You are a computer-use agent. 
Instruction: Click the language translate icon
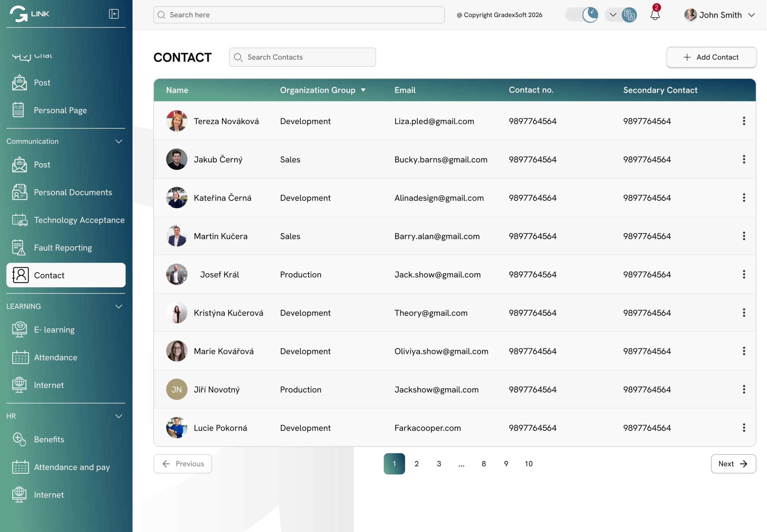629,15
